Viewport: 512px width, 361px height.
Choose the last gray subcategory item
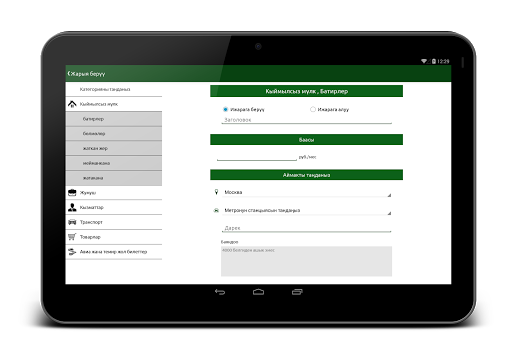click(x=114, y=178)
